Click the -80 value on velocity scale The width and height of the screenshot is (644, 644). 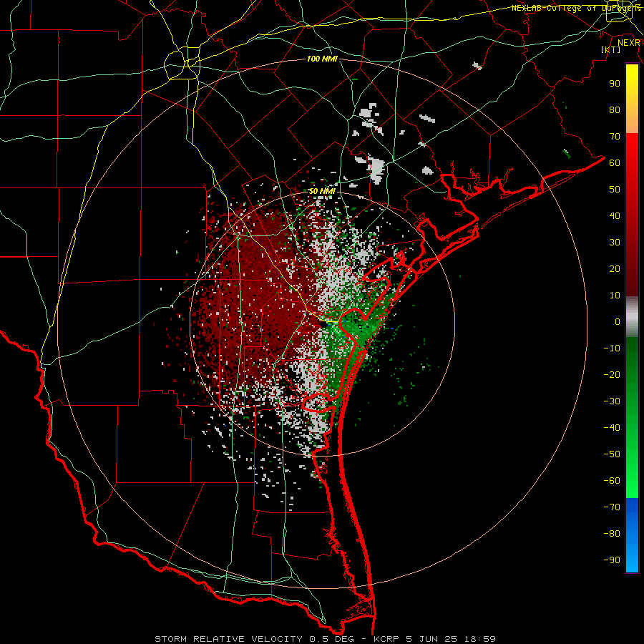pyautogui.click(x=612, y=534)
